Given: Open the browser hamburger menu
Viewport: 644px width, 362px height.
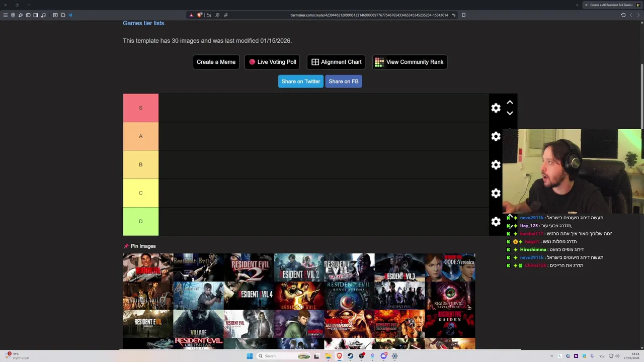Looking at the screenshot, I should (6, 15).
